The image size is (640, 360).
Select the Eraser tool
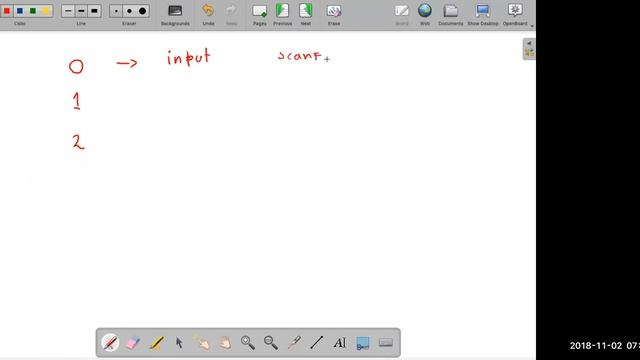coord(133,342)
